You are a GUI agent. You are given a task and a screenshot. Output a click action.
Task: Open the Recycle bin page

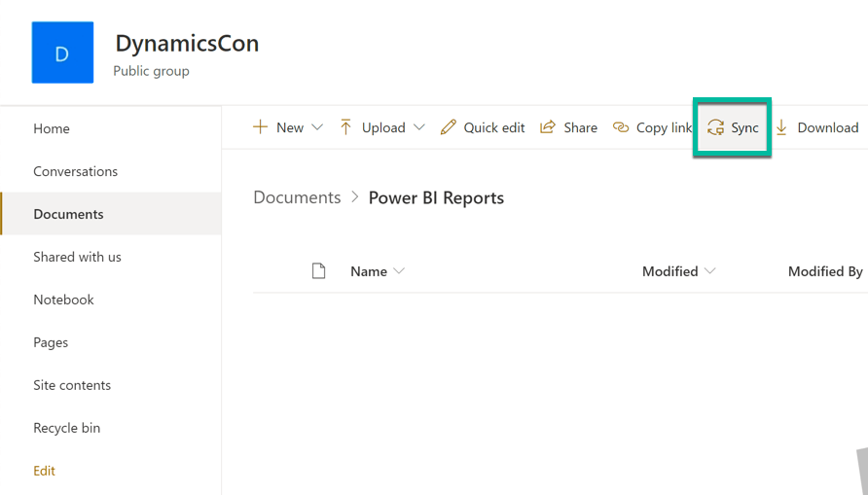pos(66,428)
